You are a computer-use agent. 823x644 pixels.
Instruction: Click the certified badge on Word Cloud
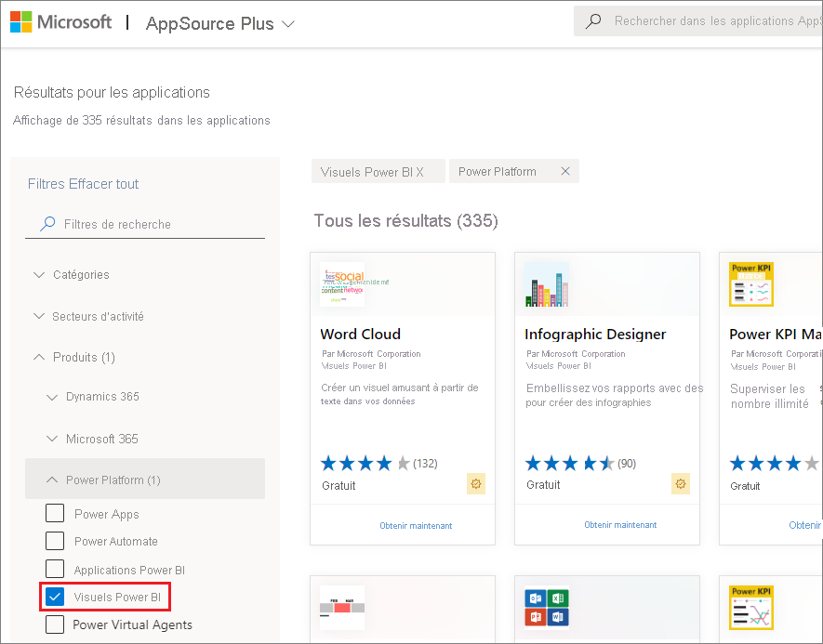coord(476,483)
